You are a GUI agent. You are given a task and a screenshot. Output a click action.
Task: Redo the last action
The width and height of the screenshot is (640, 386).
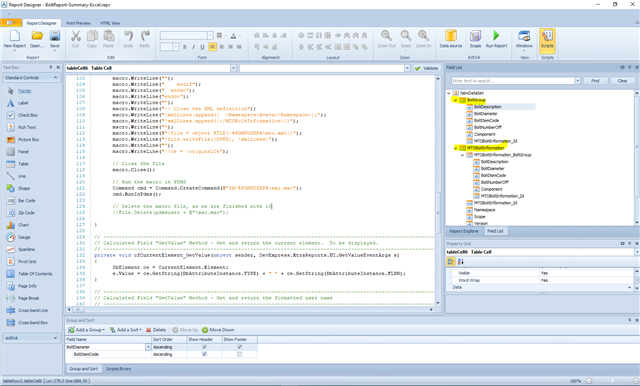pyautogui.click(x=145, y=39)
